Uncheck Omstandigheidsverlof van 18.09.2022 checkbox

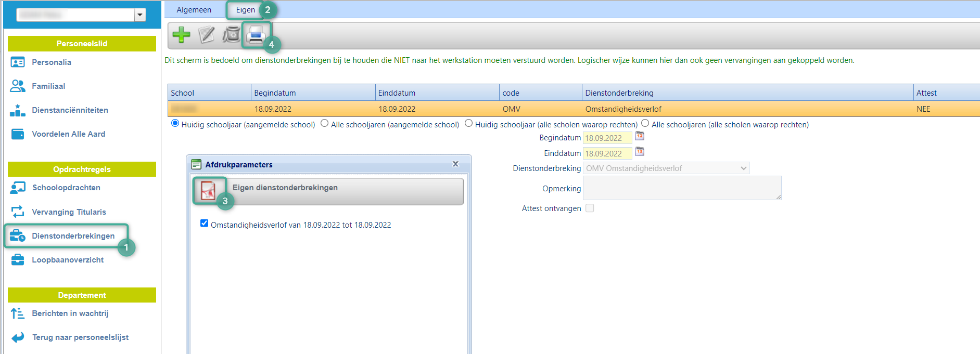tap(204, 224)
